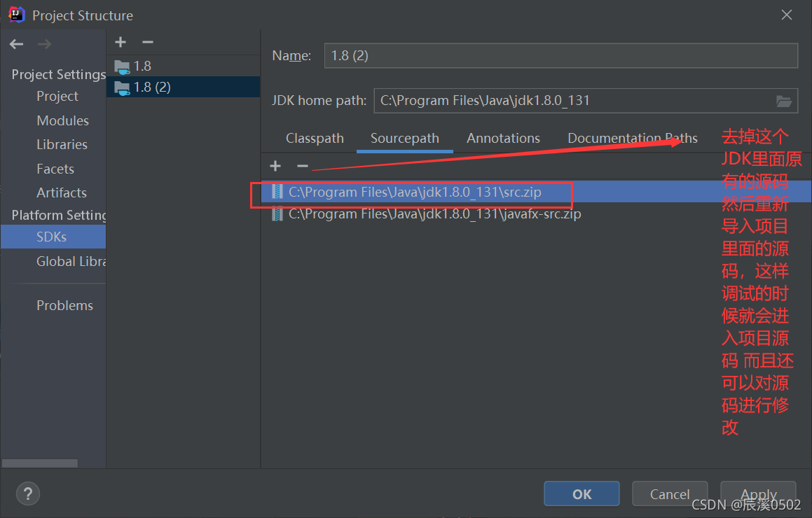The height and width of the screenshot is (518, 812).
Task: Switch to the Sourcepath tab
Action: 405,138
